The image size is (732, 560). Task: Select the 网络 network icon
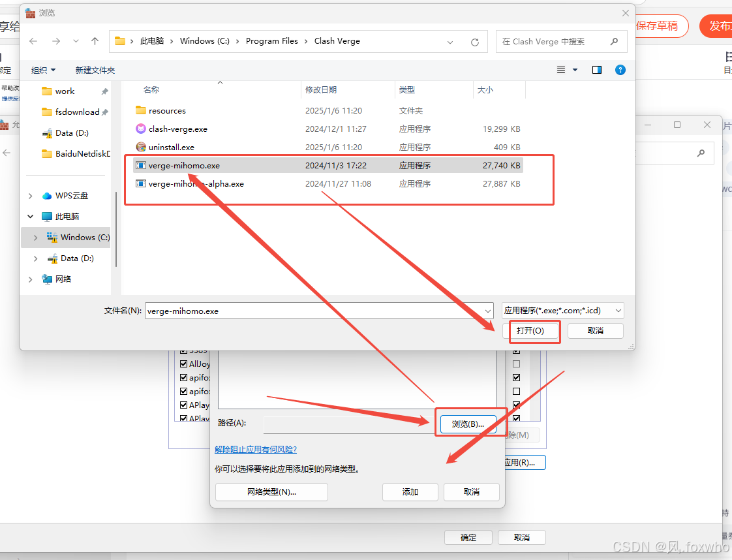tap(47, 279)
